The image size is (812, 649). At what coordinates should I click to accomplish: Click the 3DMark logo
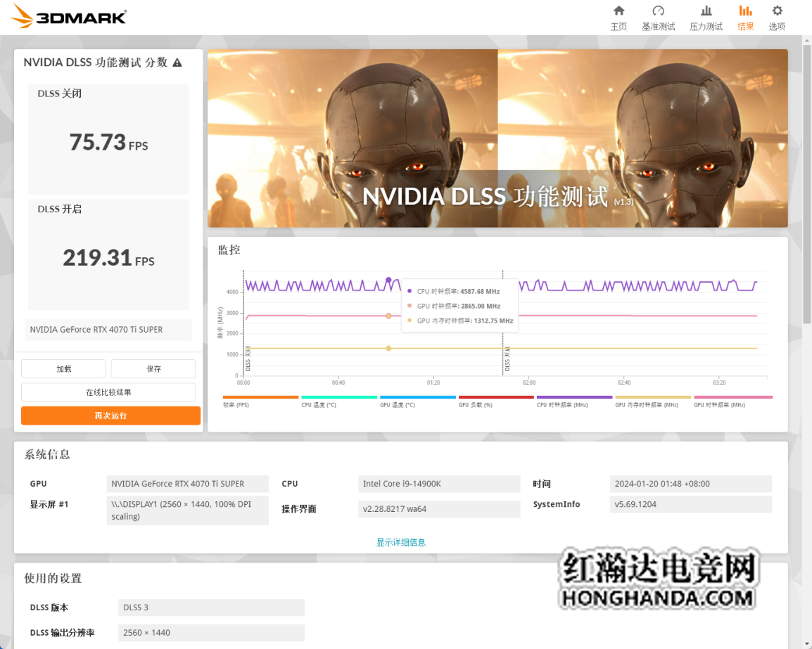click(x=68, y=17)
